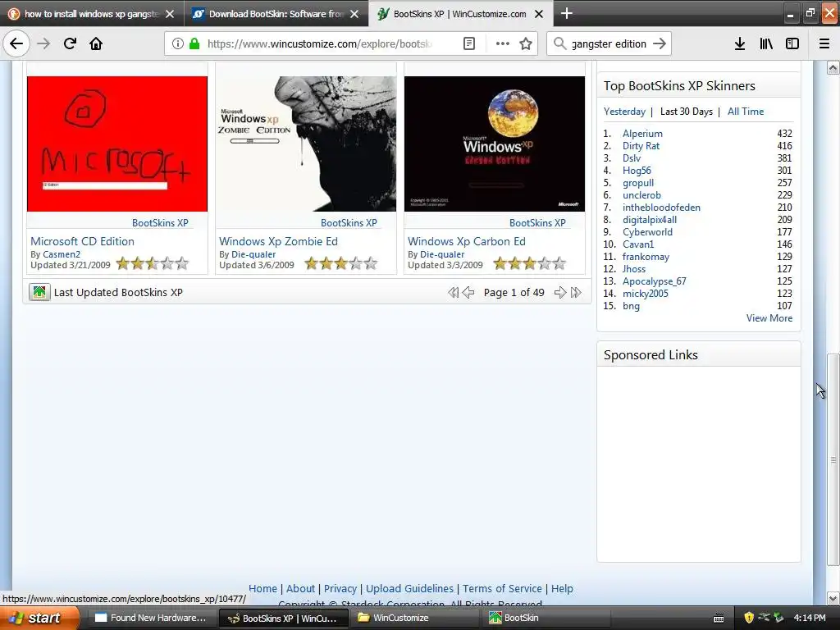
Task: Click the Microsoft CD Edition thumbnail
Action: [x=116, y=144]
